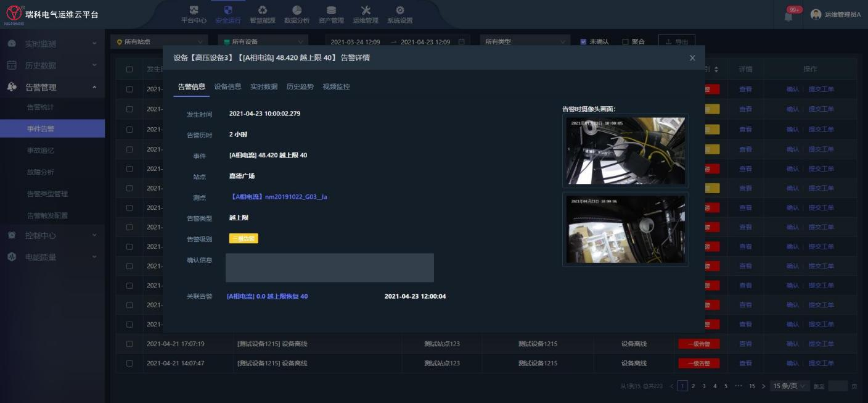Click the 【A相电流】nm20191022_G03__Ia measurement link
This screenshot has height=403, width=868.
point(279,197)
